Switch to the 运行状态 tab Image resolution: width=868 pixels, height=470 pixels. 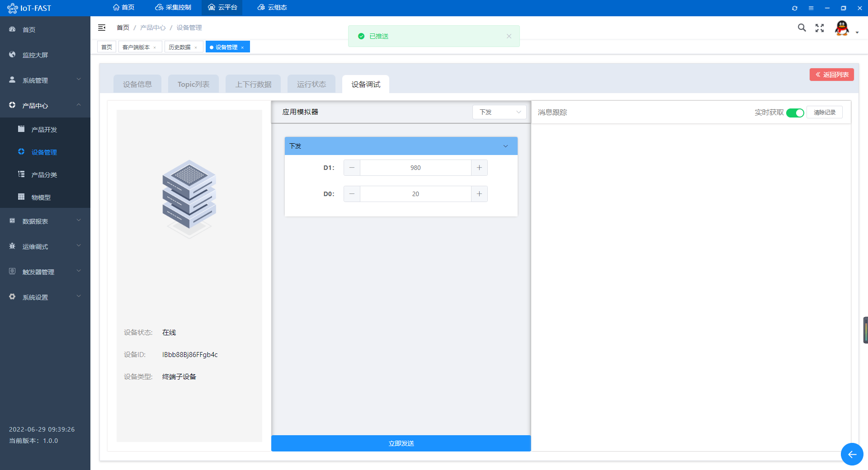[x=311, y=84]
